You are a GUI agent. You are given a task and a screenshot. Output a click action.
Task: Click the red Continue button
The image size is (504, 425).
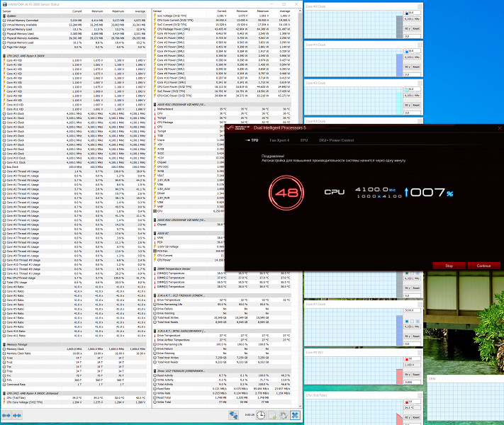(483, 266)
